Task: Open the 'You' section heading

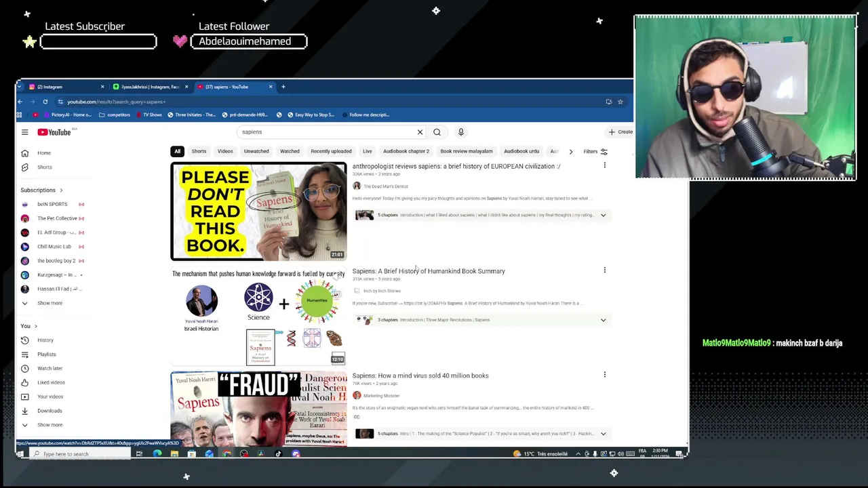Action: tap(28, 326)
